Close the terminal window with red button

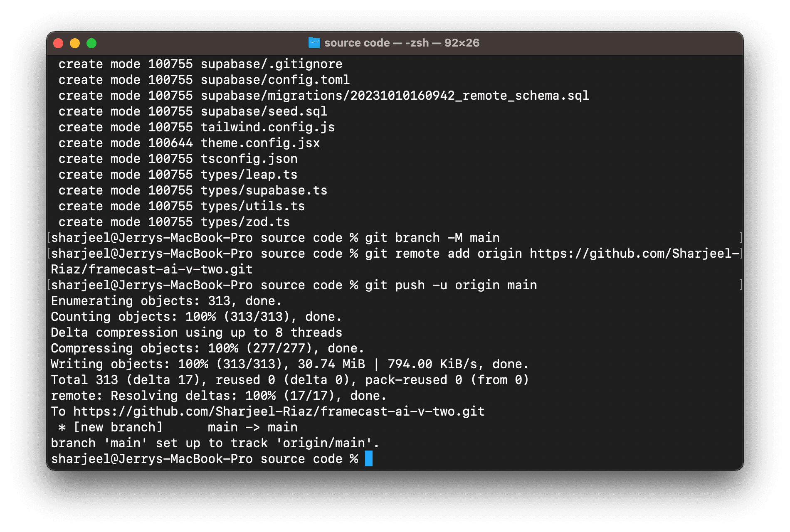click(58, 43)
